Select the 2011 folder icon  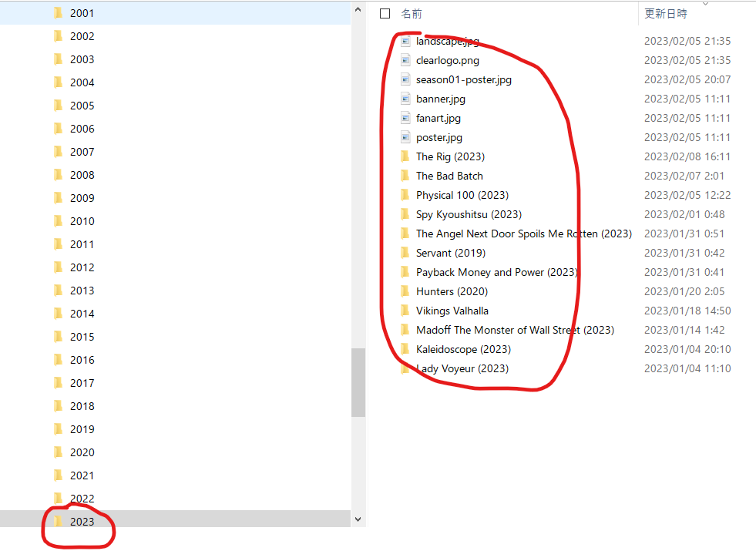pos(59,244)
